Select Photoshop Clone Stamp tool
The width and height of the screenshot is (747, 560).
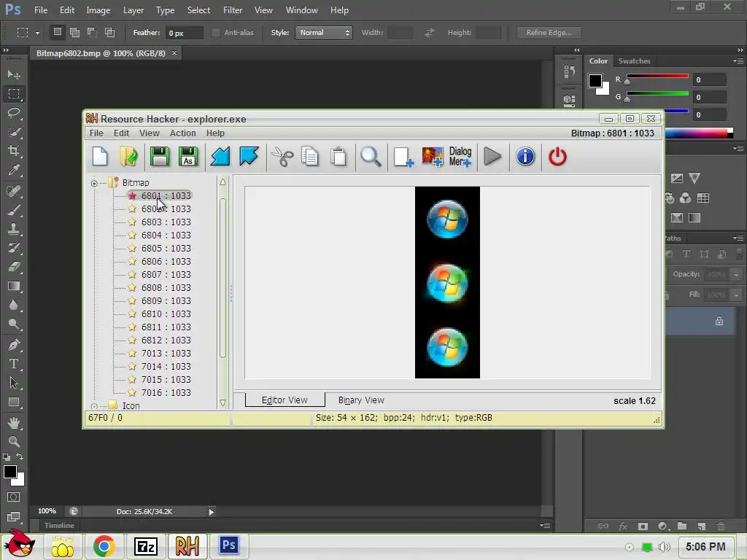pyautogui.click(x=14, y=228)
